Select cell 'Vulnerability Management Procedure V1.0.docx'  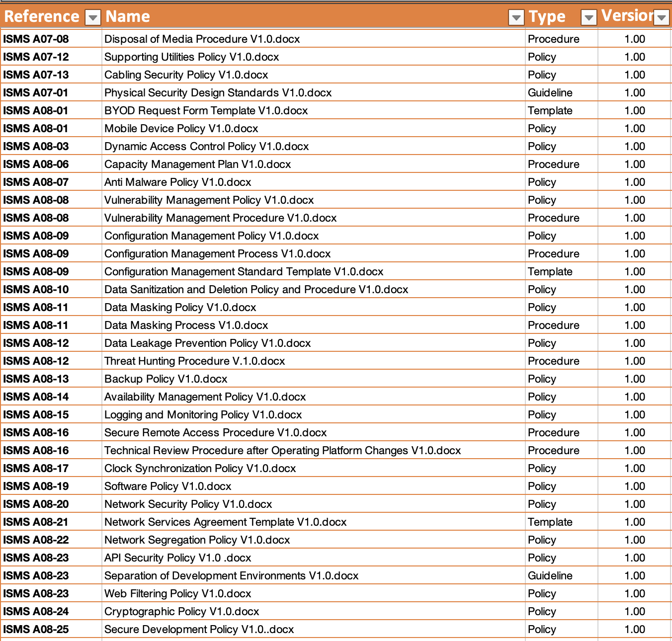tap(314, 218)
